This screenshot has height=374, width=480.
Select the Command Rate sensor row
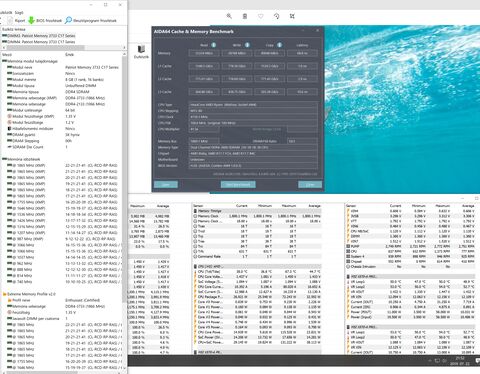point(257,256)
